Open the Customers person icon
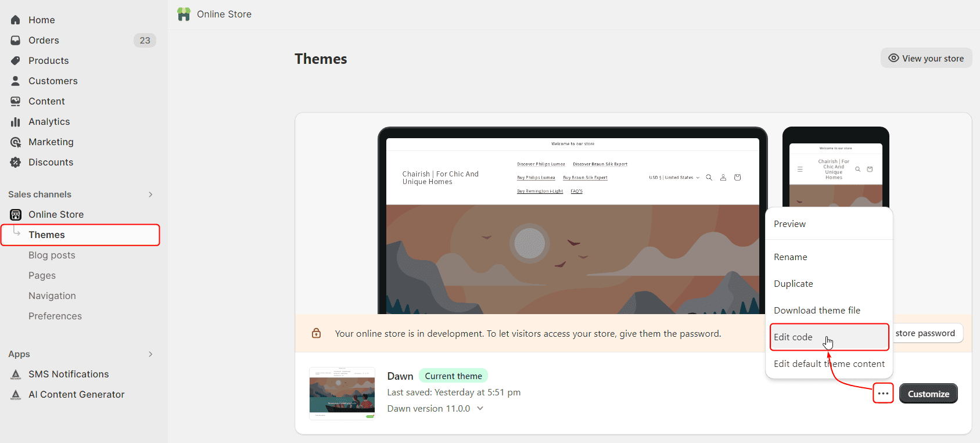This screenshot has height=443, width=980. point(16,81)
